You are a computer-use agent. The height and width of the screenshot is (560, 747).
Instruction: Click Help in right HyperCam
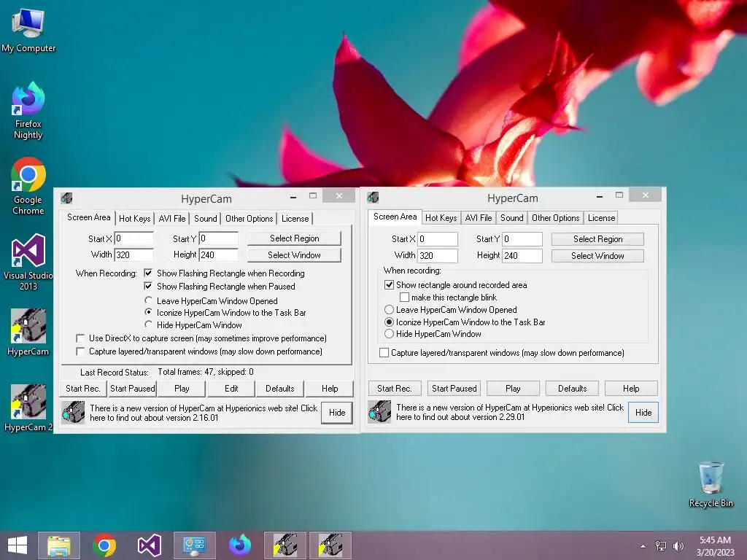point(631,389)
